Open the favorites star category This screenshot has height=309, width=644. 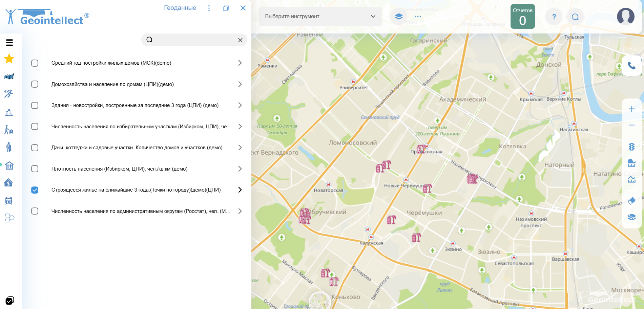9,59
